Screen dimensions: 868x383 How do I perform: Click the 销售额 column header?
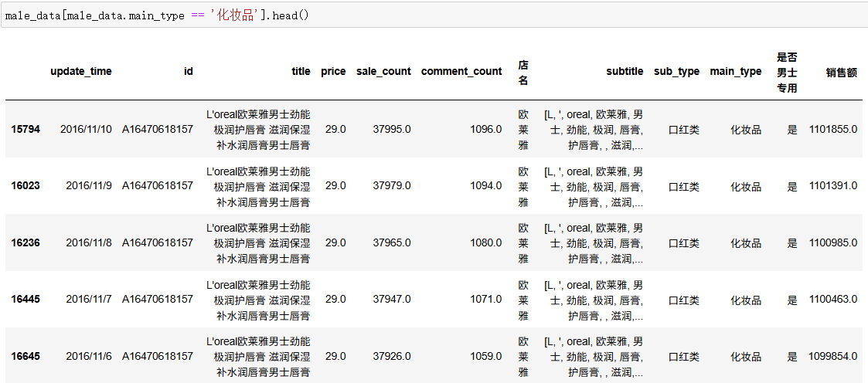pos(842,71)
